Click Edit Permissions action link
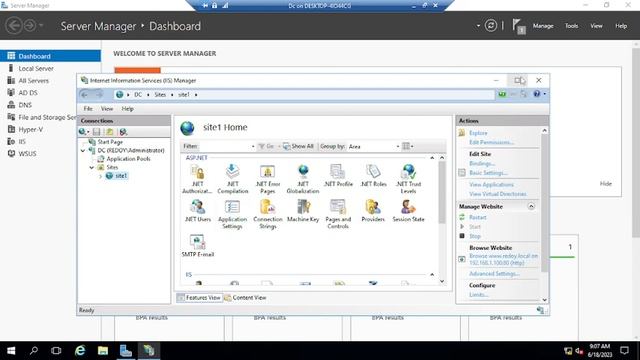This screenshot has height=360, width=640. click(x=491, y=142)
